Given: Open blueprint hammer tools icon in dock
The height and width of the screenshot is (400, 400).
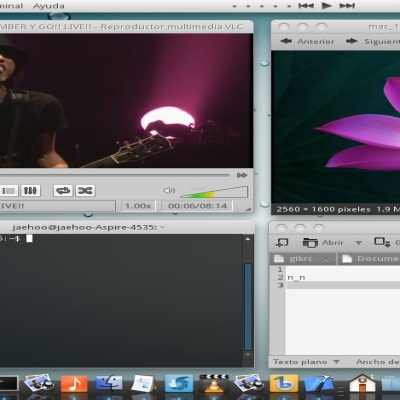Looking at the screenshot, I should [319, 383].
